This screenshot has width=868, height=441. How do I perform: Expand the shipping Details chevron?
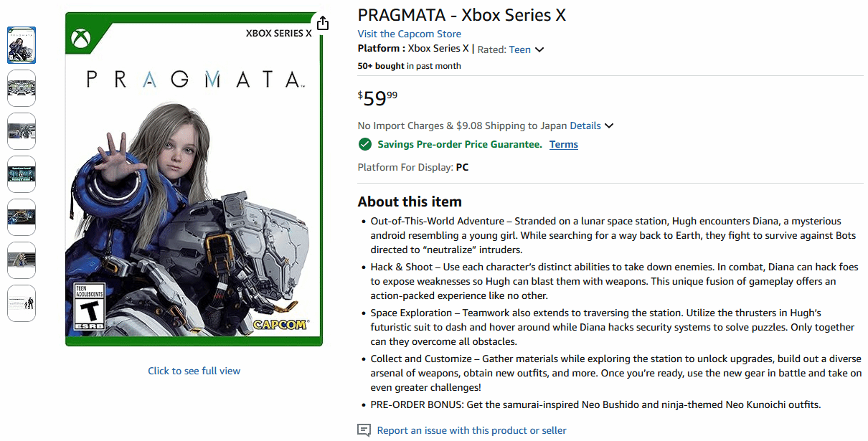point(609,125)
